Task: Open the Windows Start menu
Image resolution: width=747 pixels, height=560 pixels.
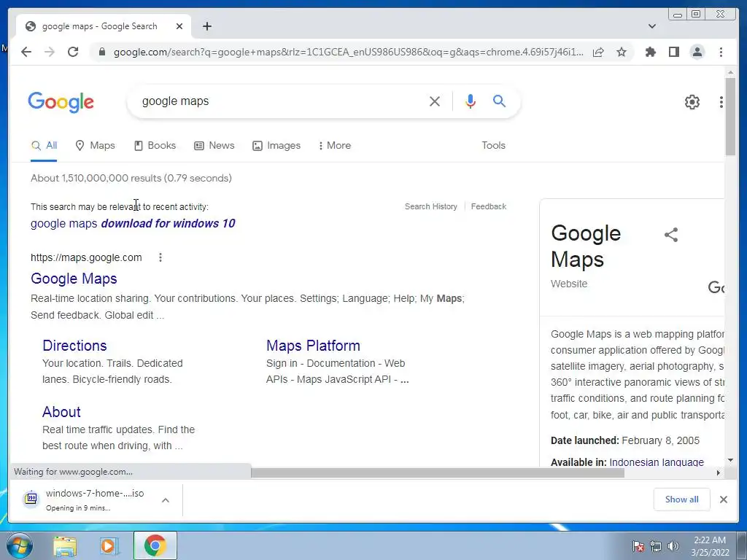Action: (19, 545)
